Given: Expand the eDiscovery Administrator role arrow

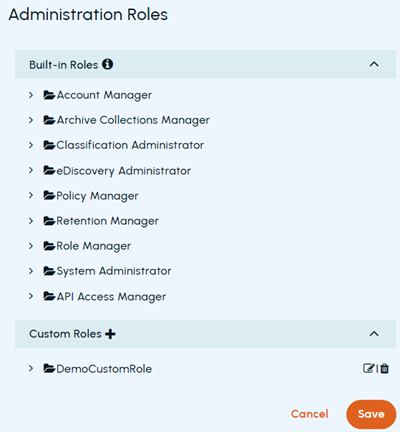Looking at the screenshot, I should (31, 170).
